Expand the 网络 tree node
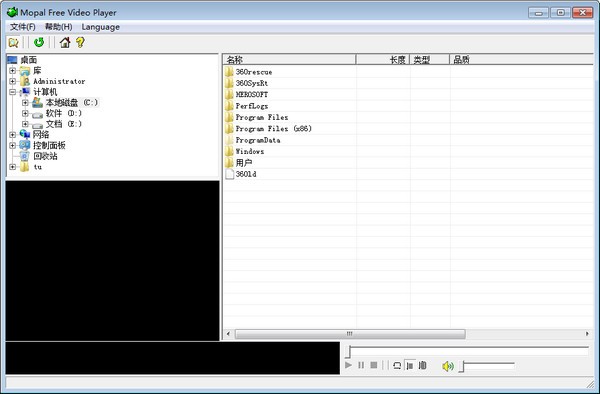Image resolution: width=600 pixels, height=394 pixels. tap(12, 135)
